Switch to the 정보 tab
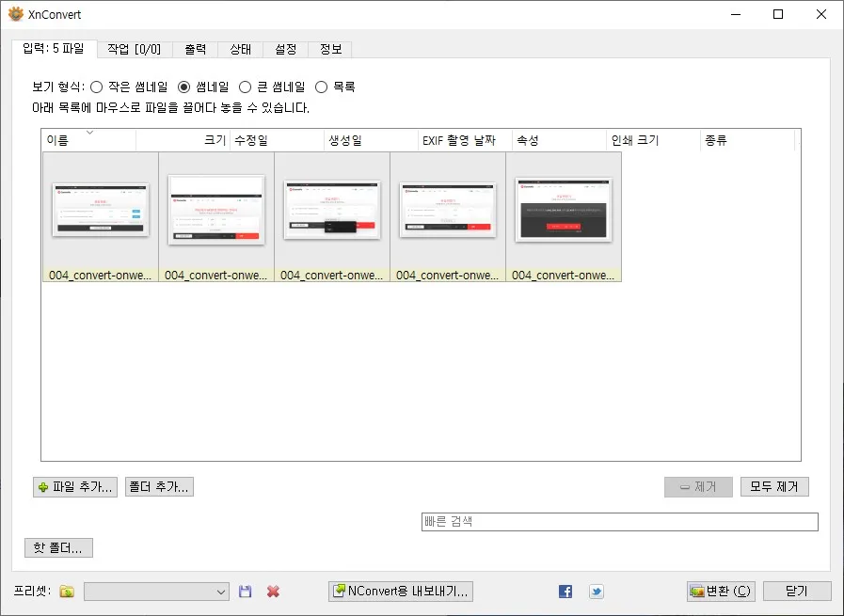This screenshot has height=616, width=844. (x=330, y=50)
